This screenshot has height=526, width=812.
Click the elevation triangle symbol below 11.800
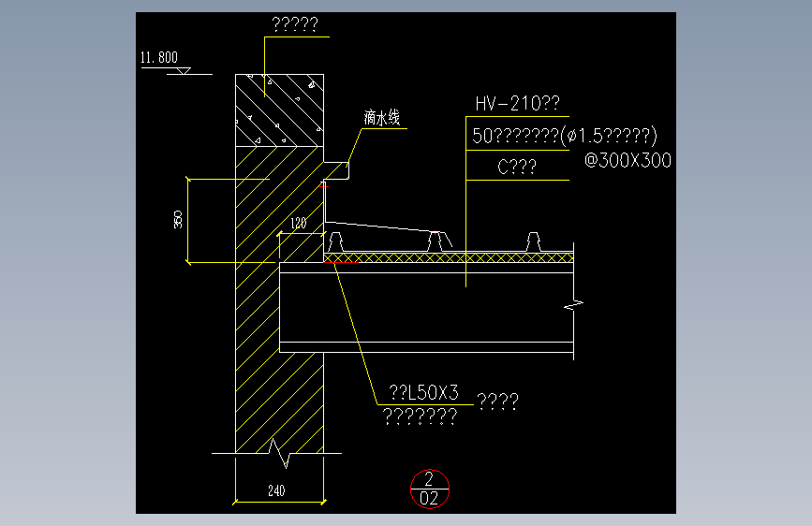[x=184, y=71]
